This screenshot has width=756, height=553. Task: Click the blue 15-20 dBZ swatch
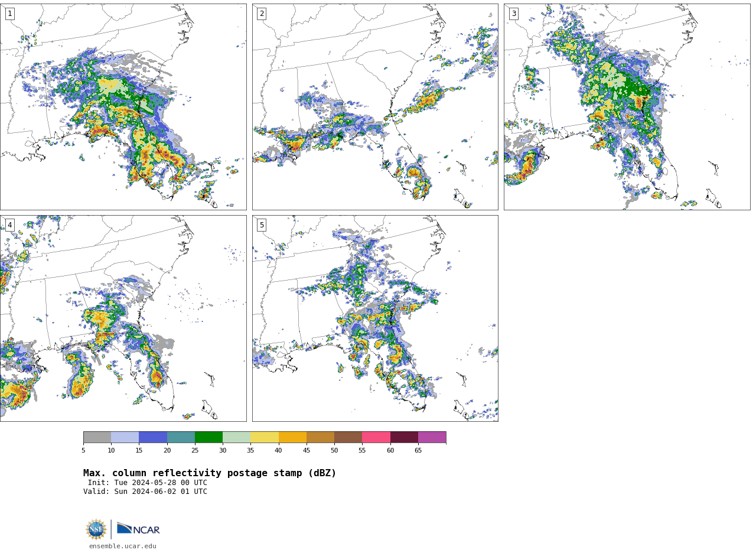pos(153,437)
